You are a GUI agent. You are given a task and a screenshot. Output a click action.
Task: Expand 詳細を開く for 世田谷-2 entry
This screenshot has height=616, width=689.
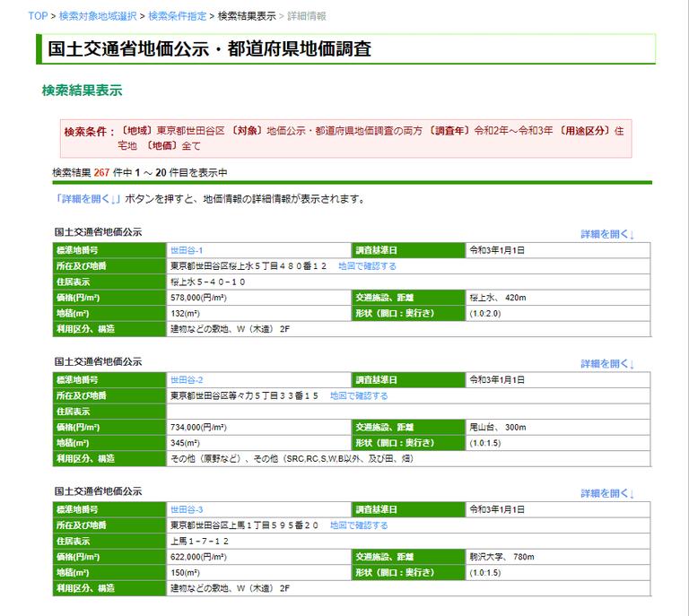pos(607,363)
